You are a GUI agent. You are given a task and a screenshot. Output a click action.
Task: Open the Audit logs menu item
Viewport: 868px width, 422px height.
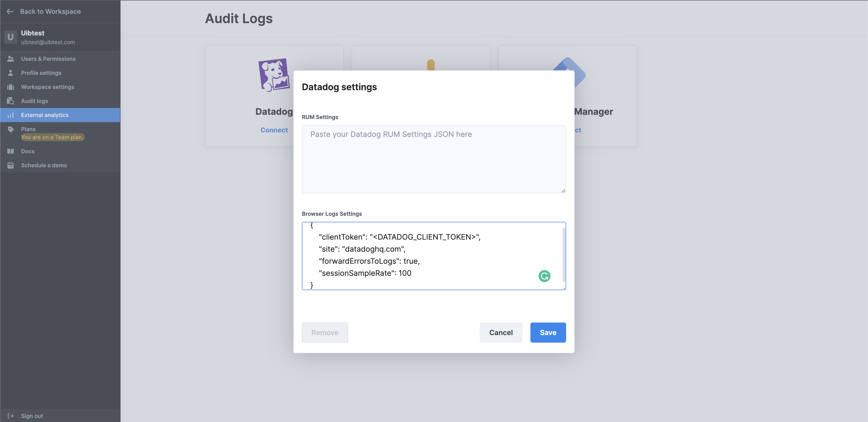[34, 101]
